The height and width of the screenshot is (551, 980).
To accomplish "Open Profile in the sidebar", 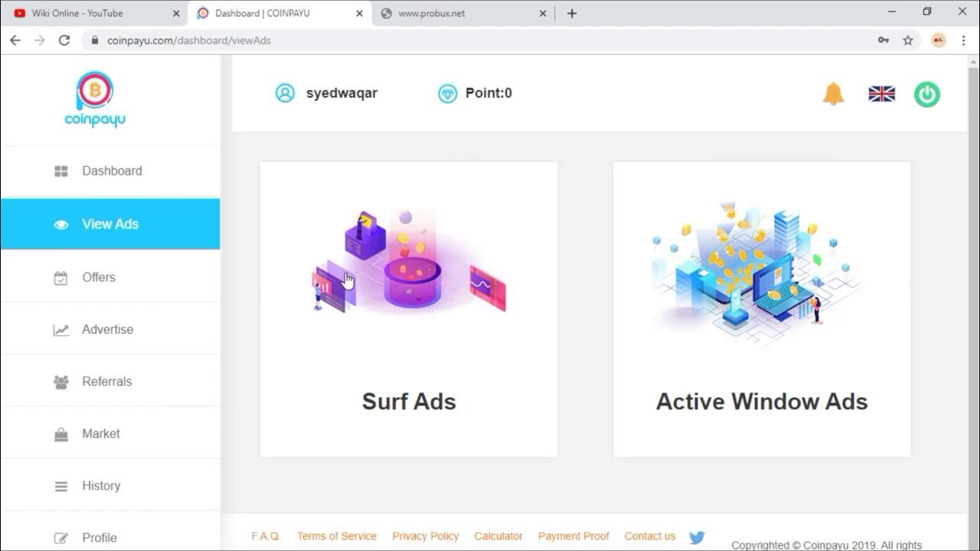I will click(110, 532).
